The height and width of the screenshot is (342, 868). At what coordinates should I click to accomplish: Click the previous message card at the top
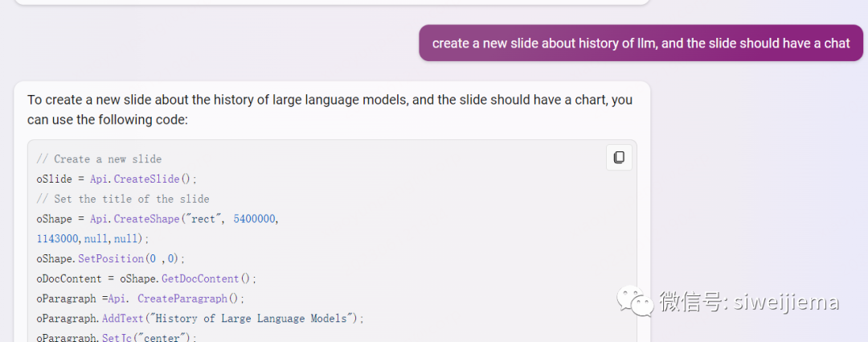(x=331, y=2)
